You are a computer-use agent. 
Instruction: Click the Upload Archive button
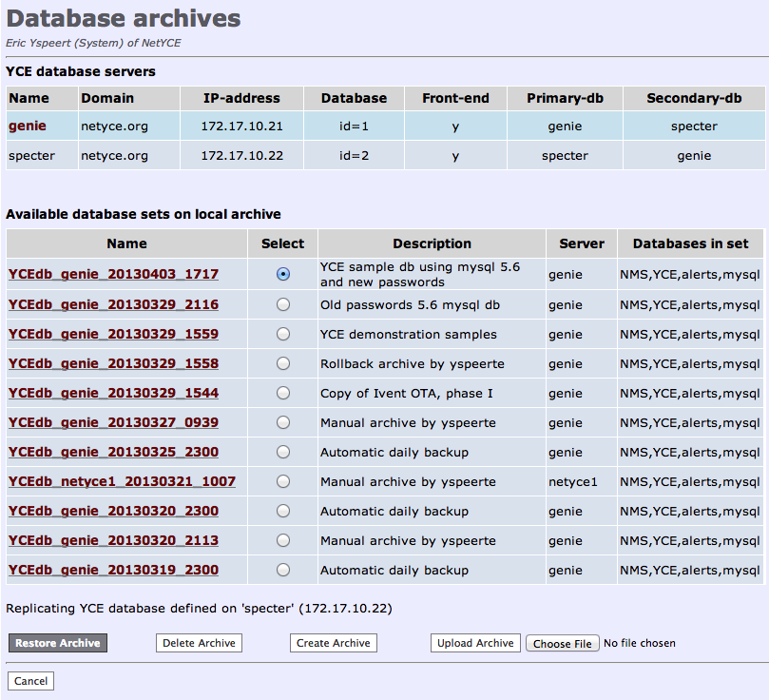[x=474, y=642]
